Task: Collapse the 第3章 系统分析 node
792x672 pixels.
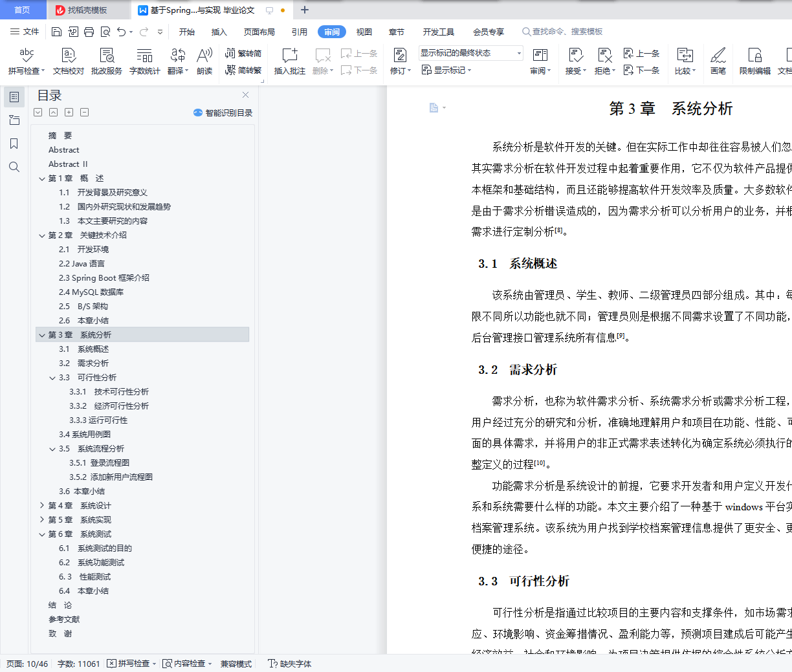Action: coord(42,335)
